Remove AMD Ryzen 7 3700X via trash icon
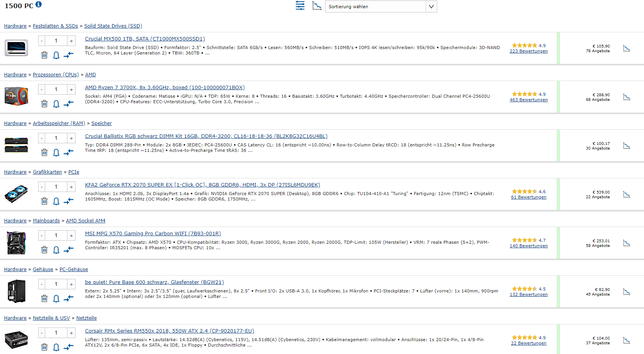 (44, 104)
